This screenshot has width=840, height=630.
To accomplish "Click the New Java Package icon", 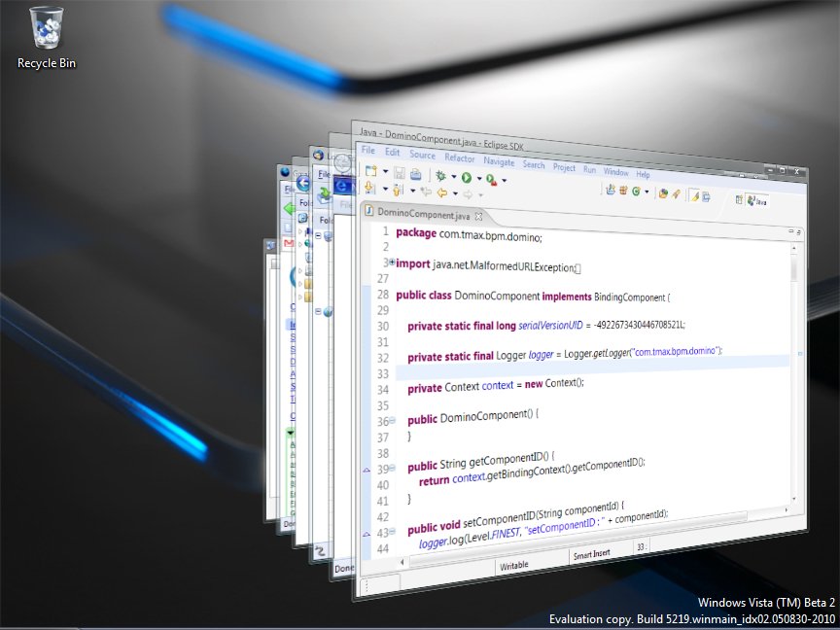I will point(623,191).
